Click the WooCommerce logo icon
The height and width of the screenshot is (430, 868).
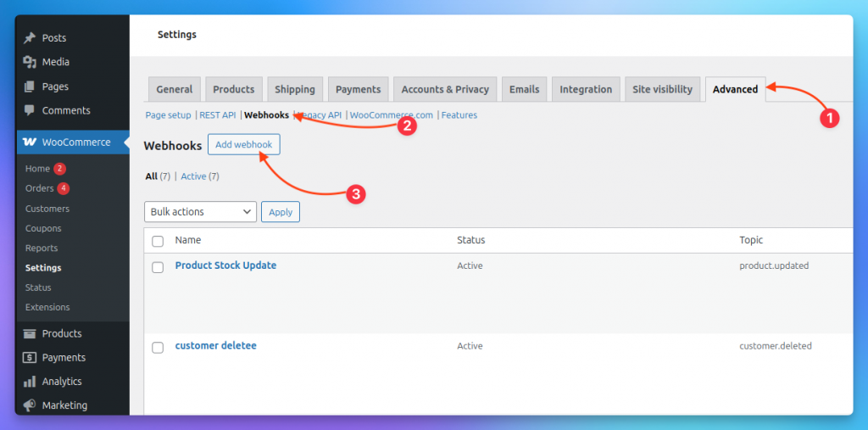(x=30, y=142)
